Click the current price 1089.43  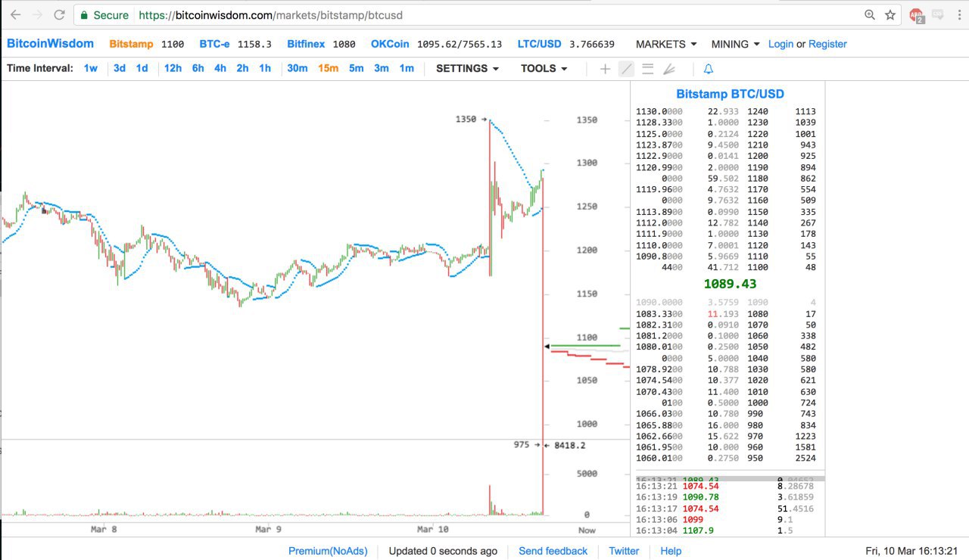pyautogui.click(x=730, y=284)
